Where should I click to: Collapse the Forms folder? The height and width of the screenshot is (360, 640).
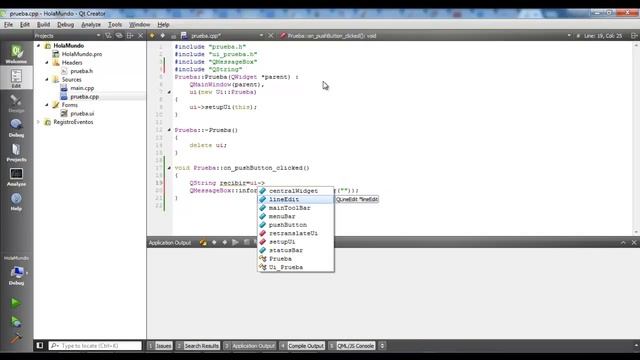(47, 105)
